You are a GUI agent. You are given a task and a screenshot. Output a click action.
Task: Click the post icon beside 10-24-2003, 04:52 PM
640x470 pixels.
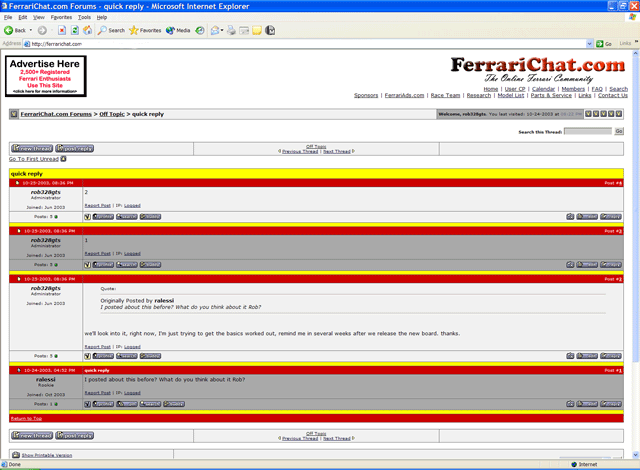pos(19,370)
